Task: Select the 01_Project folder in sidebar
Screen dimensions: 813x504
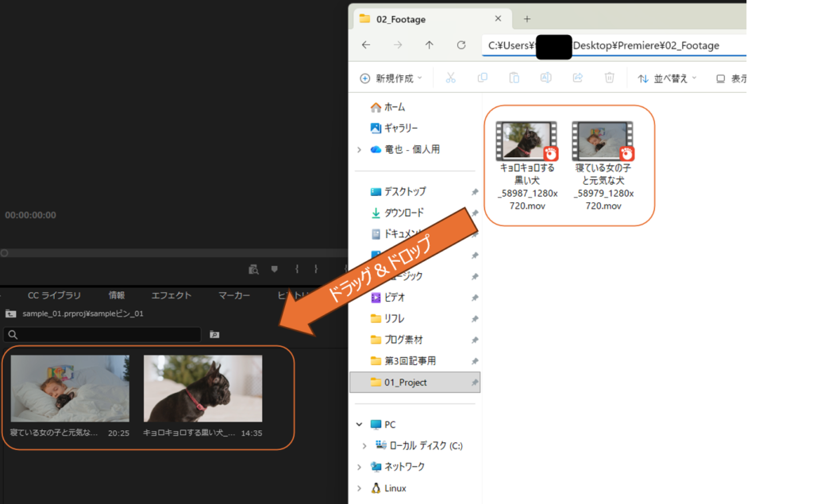Action: (405, 382)
